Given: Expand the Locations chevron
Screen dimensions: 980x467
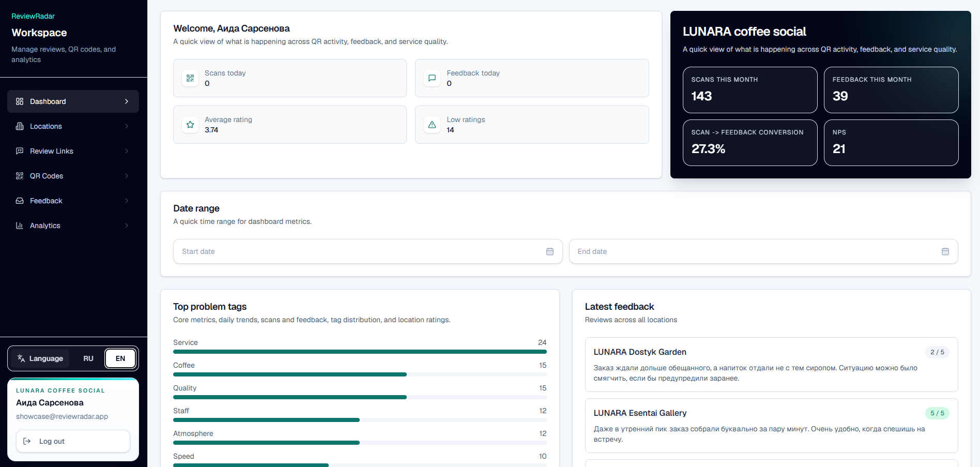Looking at the screenshot, I should pyautogui.click(x=127, y=126).
